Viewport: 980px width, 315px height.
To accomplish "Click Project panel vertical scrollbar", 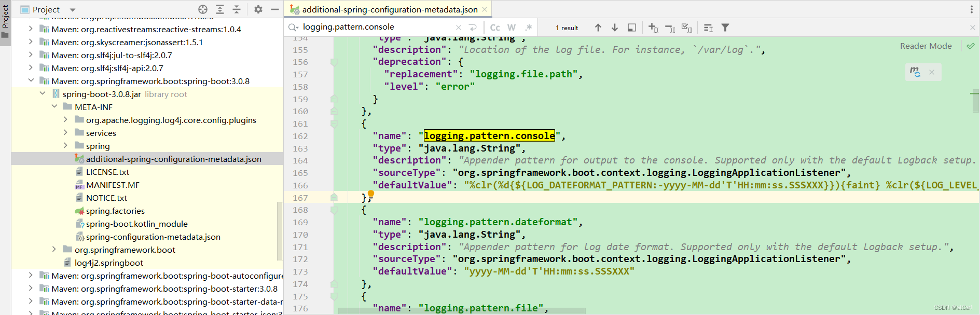I will tap(280, 231).
